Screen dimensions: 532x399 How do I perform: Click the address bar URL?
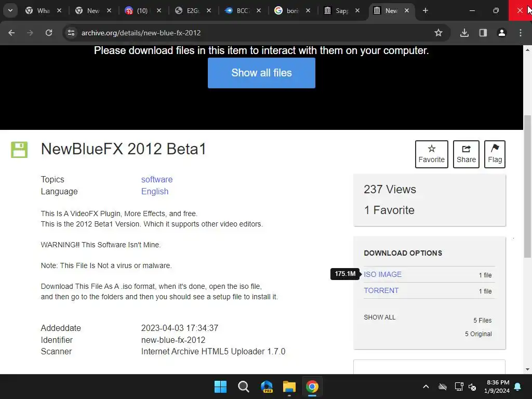pos(141,33)
